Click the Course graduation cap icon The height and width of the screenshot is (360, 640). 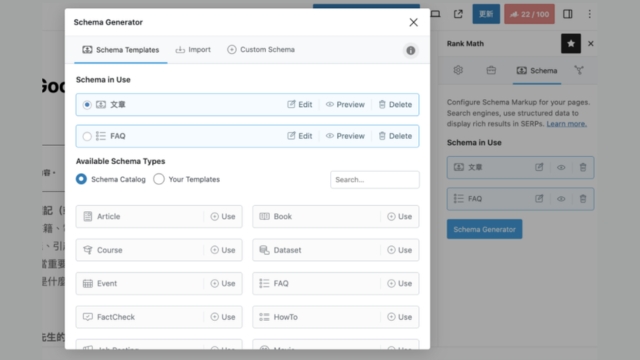pos(88,250)
